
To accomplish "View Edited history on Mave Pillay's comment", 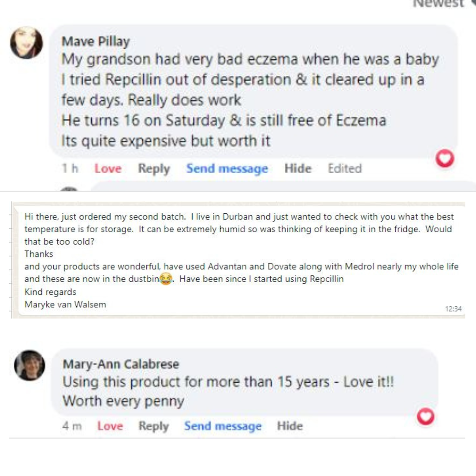I will coord(345,168).
